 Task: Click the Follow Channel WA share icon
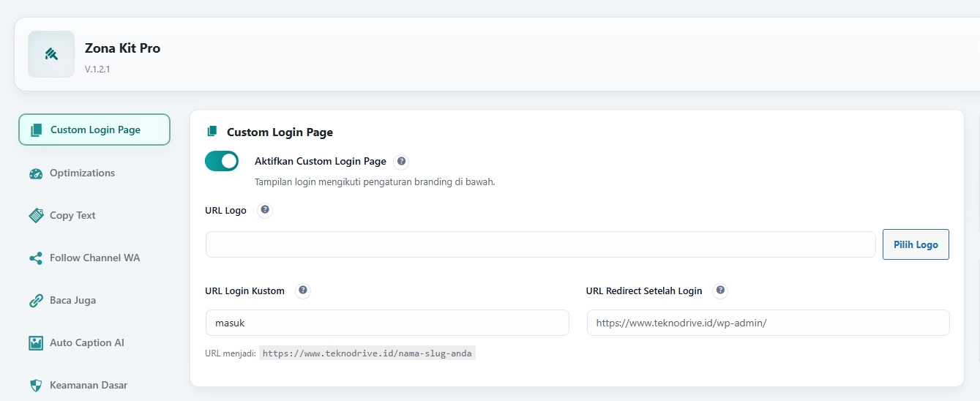(36, 258)
